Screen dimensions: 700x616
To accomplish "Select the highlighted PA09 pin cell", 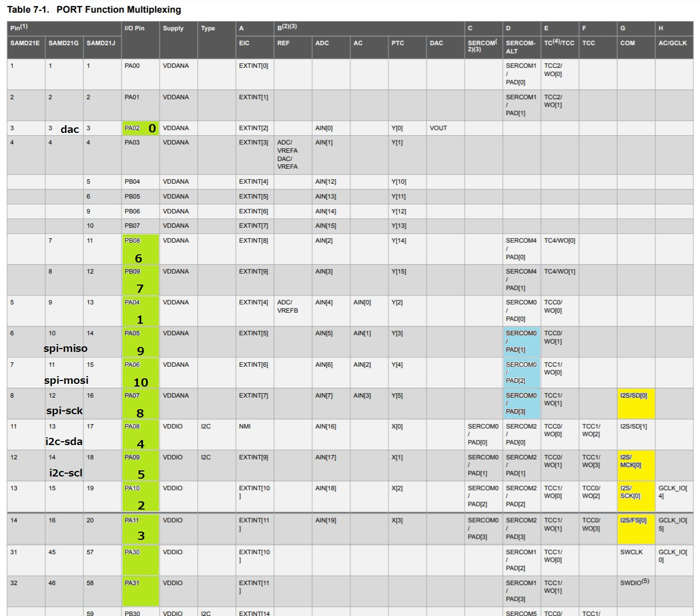I will 140,465.
